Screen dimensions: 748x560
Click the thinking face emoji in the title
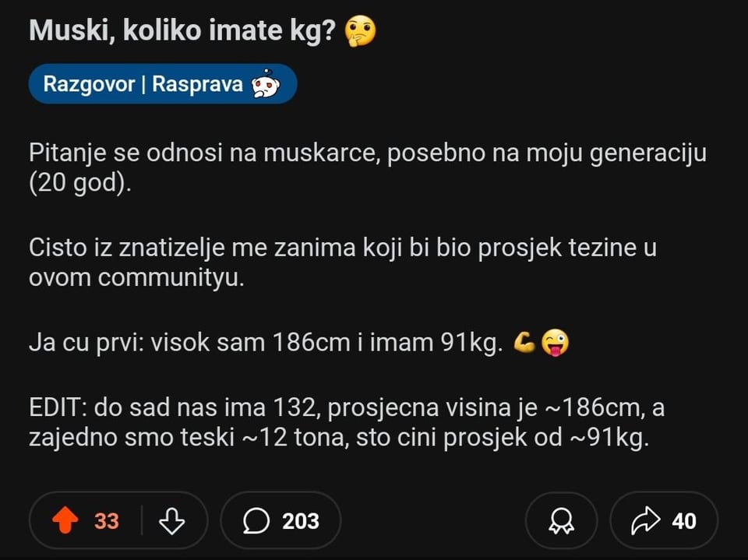[361, 31]
